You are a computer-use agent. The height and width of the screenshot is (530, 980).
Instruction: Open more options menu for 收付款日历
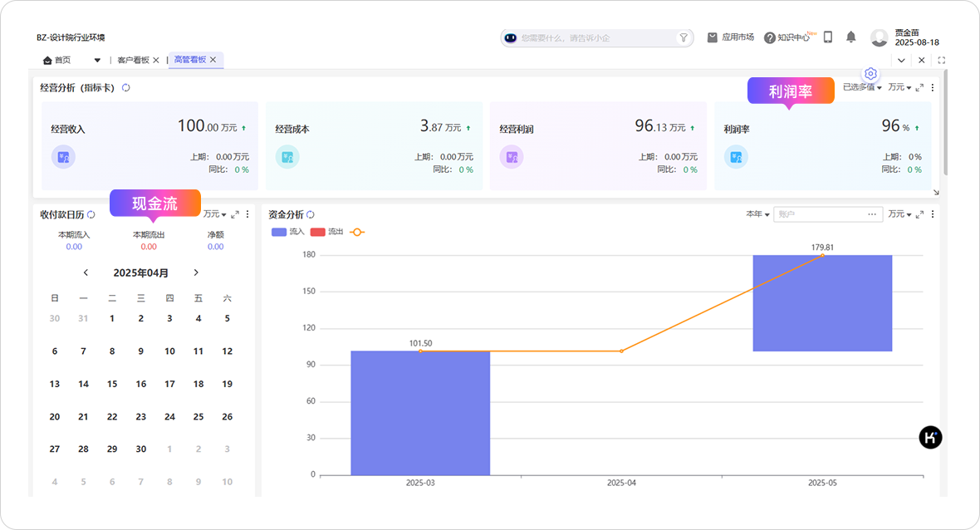(247, 214)
